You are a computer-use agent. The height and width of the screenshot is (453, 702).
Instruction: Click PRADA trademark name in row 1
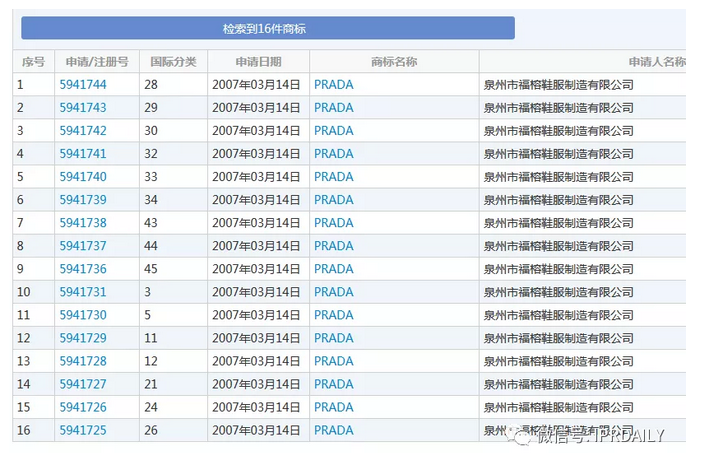(334, 85)
